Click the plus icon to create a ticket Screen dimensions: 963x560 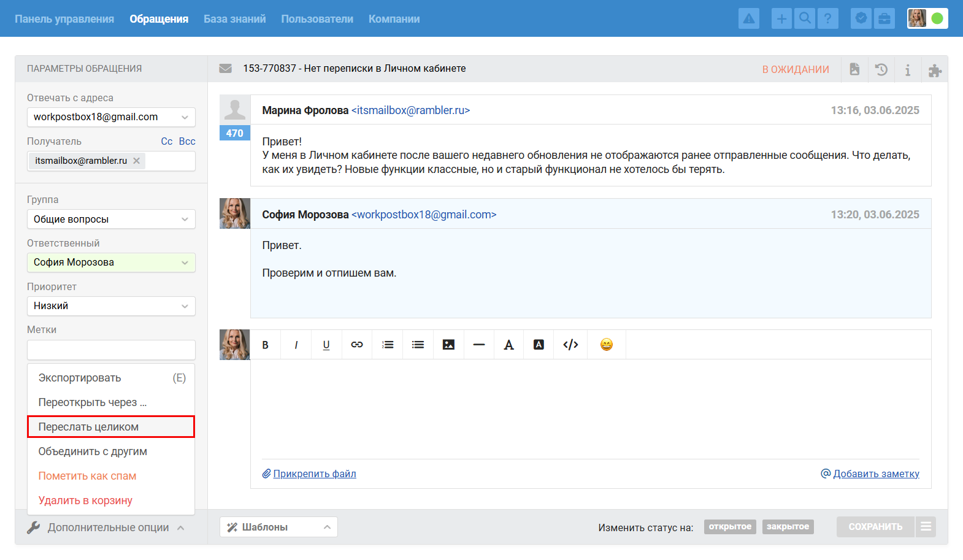(x=781, y=18)
